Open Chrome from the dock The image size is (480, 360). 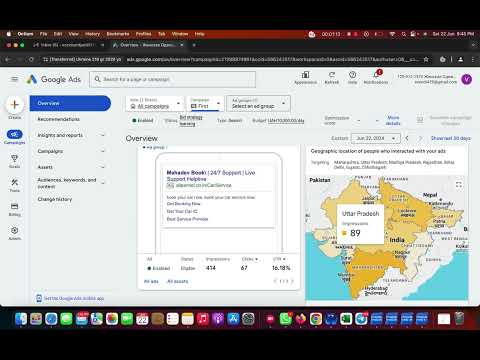pos(316,319)
